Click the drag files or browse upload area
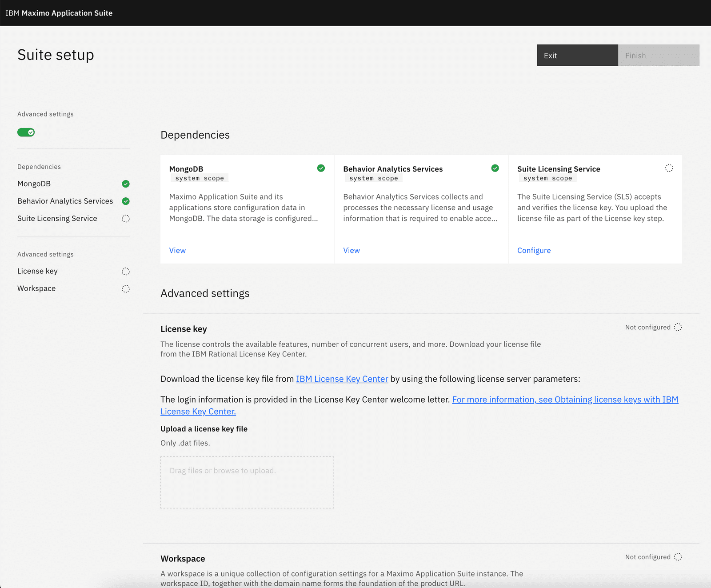The image size is (711, 588). pyautogui.click(x=247, y=482)
